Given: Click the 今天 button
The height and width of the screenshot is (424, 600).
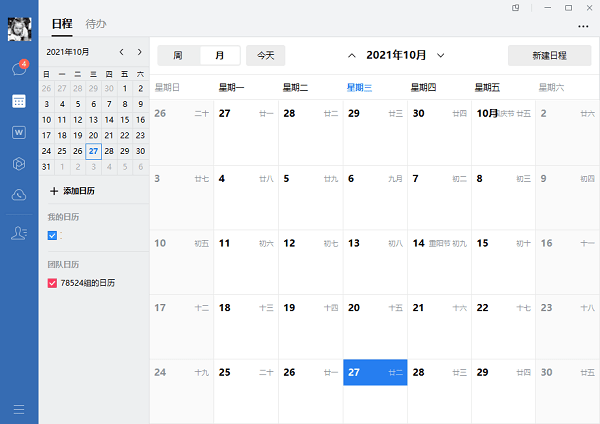Looking at the screenshot, I should (266, 55).
